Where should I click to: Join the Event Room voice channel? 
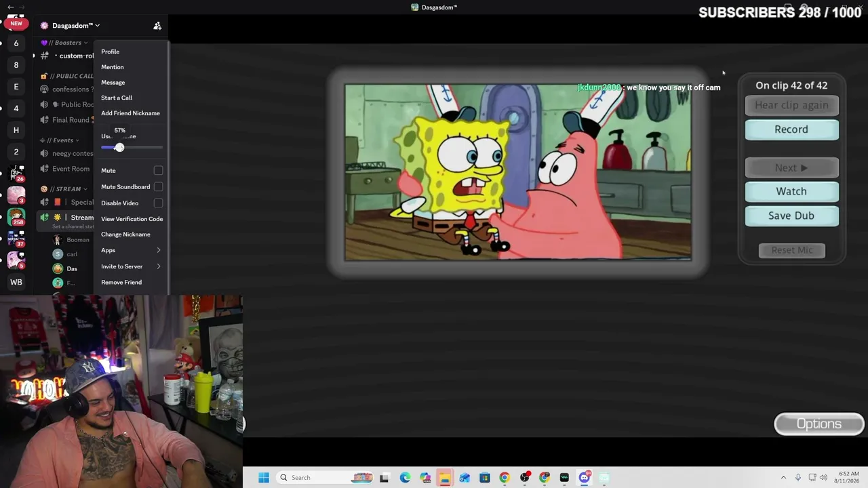click(66, 169)
